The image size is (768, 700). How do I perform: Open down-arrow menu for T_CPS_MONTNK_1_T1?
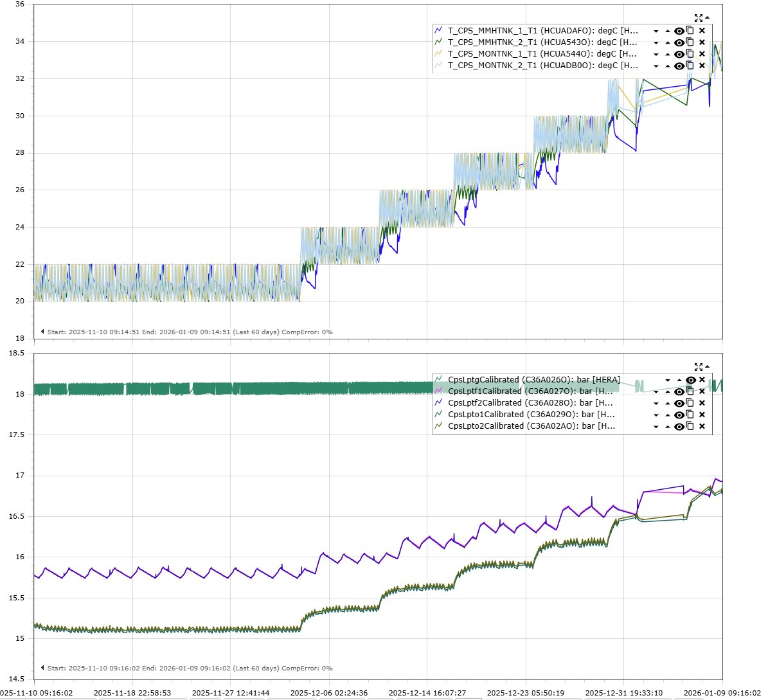[656, 55]
